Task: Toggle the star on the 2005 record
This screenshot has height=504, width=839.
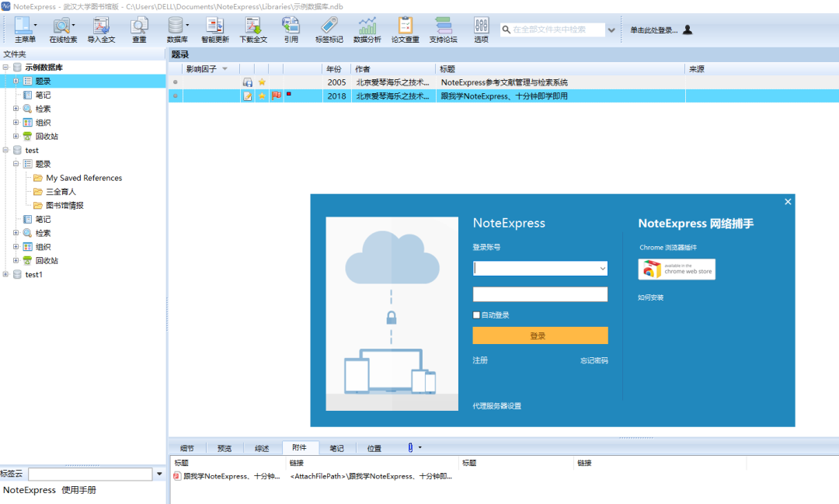Action: [x=262, y=82]
